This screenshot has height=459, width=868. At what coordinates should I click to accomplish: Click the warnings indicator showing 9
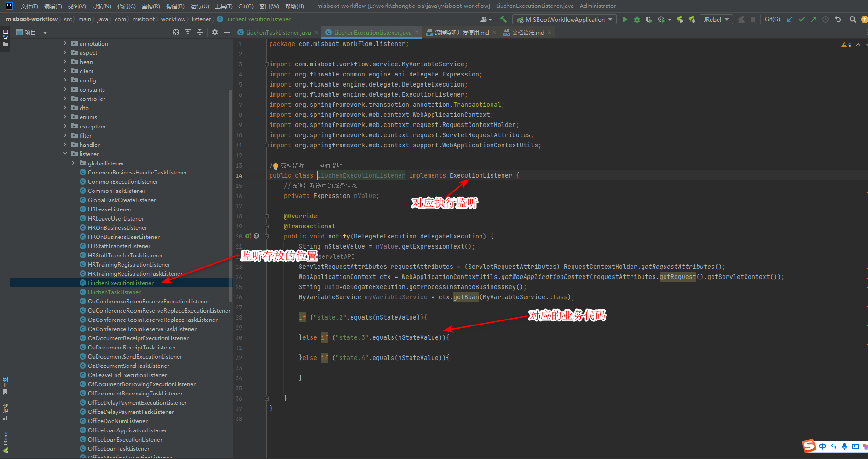(847, 45)
